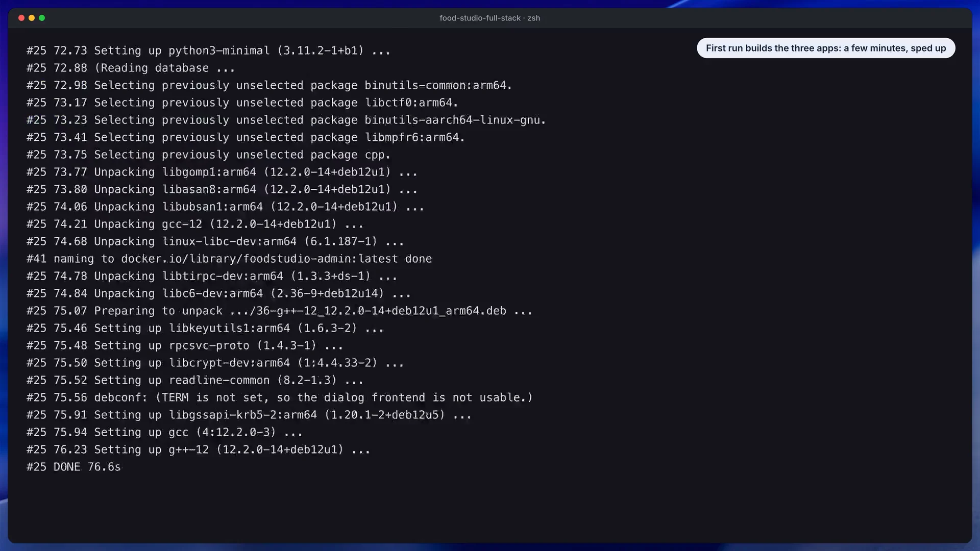
Task: Click the 'Unpacking libubsan1:arm64' line
Action: pyautogui.click(x=225, y=207)
